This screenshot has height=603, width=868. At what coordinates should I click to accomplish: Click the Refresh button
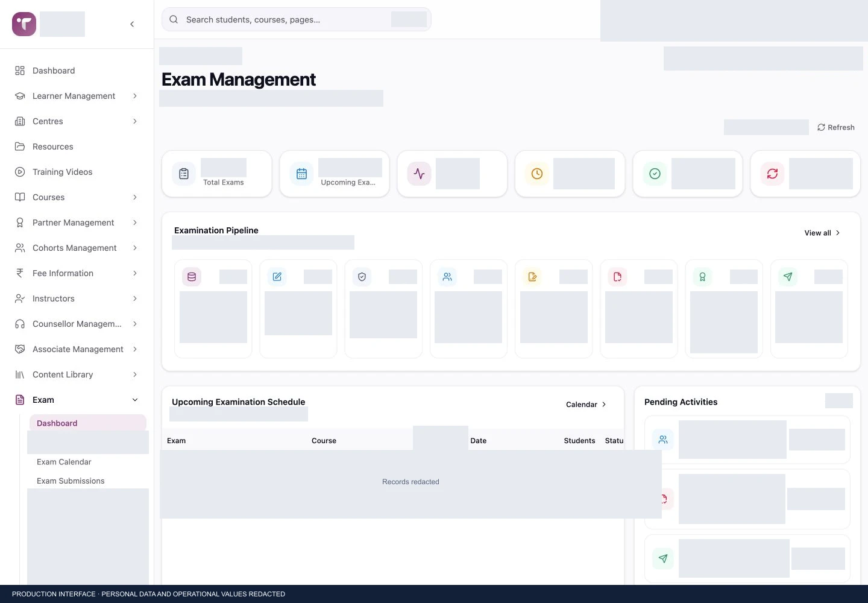click(836, 127)
